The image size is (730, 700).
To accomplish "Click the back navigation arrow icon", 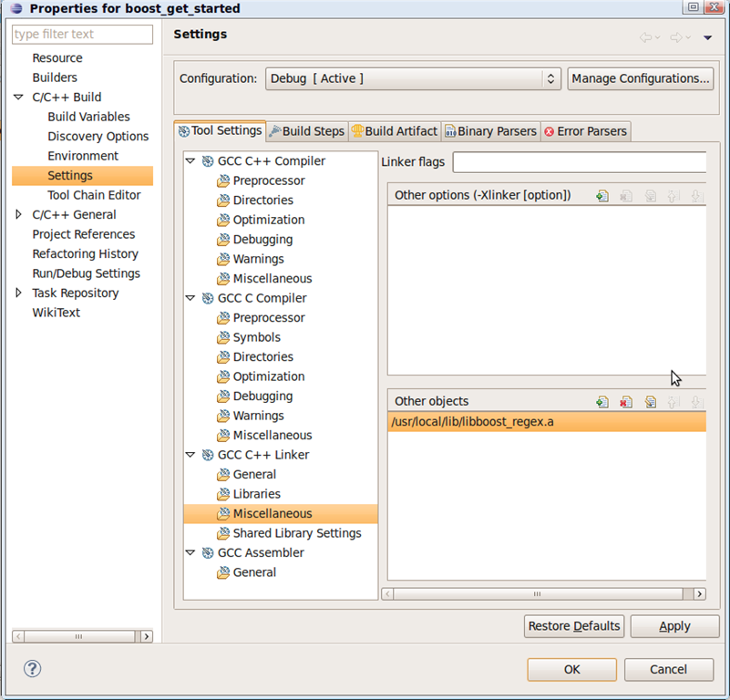I will [646, 37].
